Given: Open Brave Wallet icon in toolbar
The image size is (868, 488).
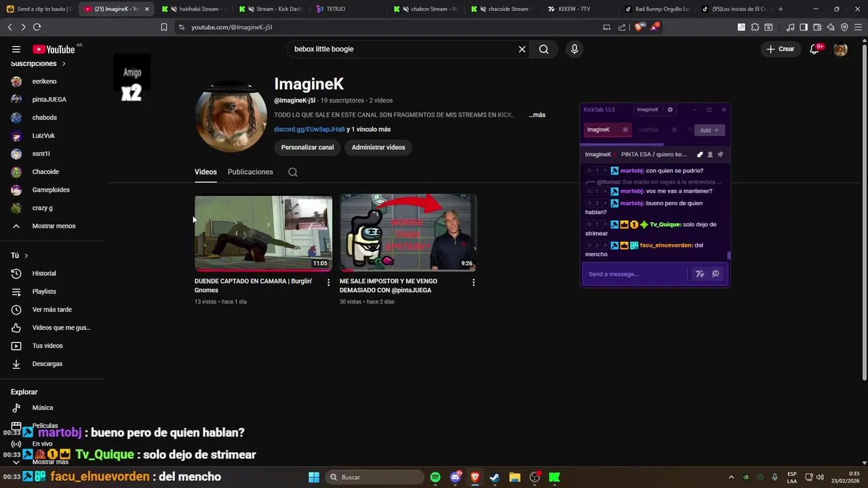Looking at the screenshot, I should [x=817, y=27].
